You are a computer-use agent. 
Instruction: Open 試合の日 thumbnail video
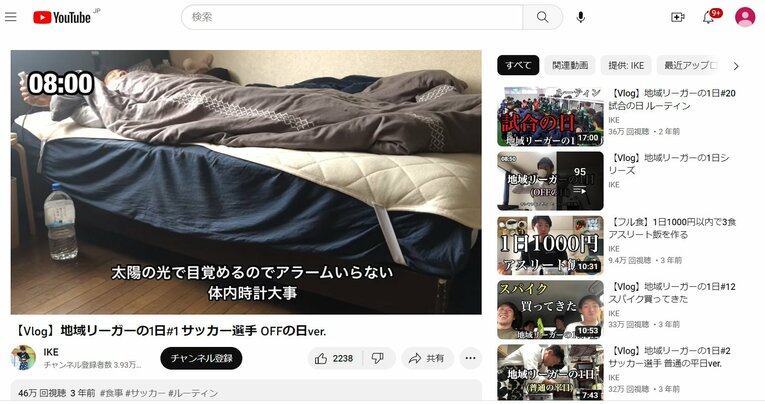click(x=550, y=117)
